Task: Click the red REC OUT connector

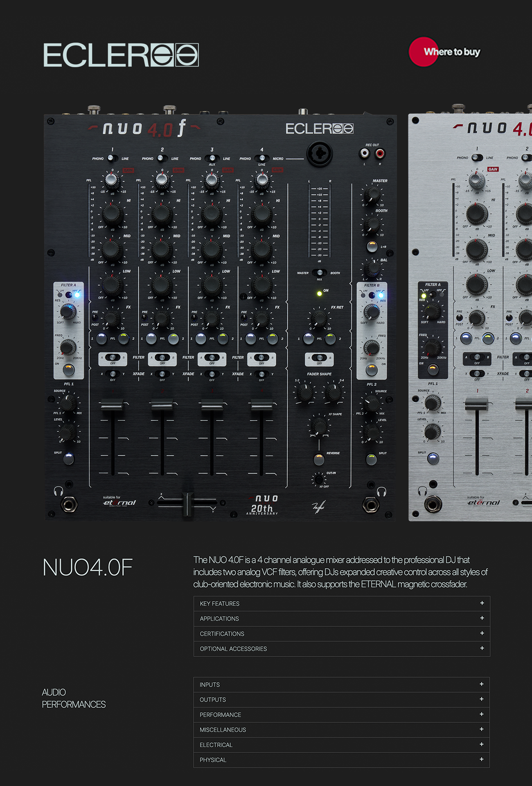Action: pos(380,154)
